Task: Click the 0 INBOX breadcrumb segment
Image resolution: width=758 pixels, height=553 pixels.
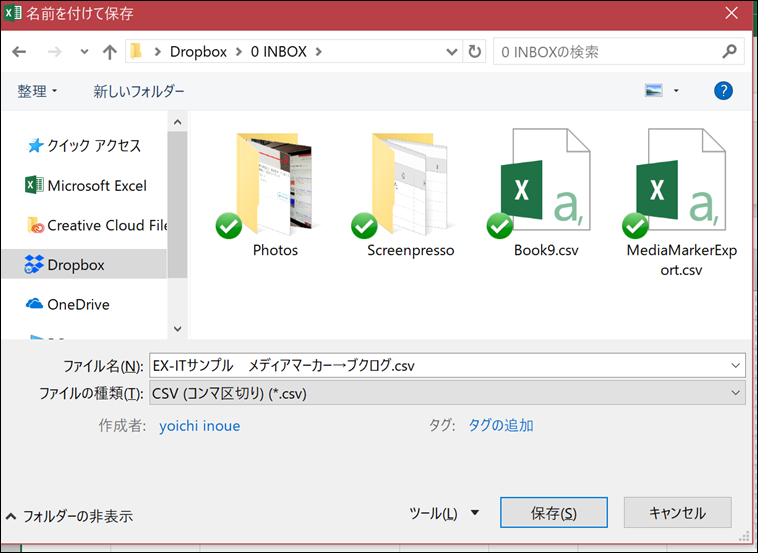Action: 278,52
